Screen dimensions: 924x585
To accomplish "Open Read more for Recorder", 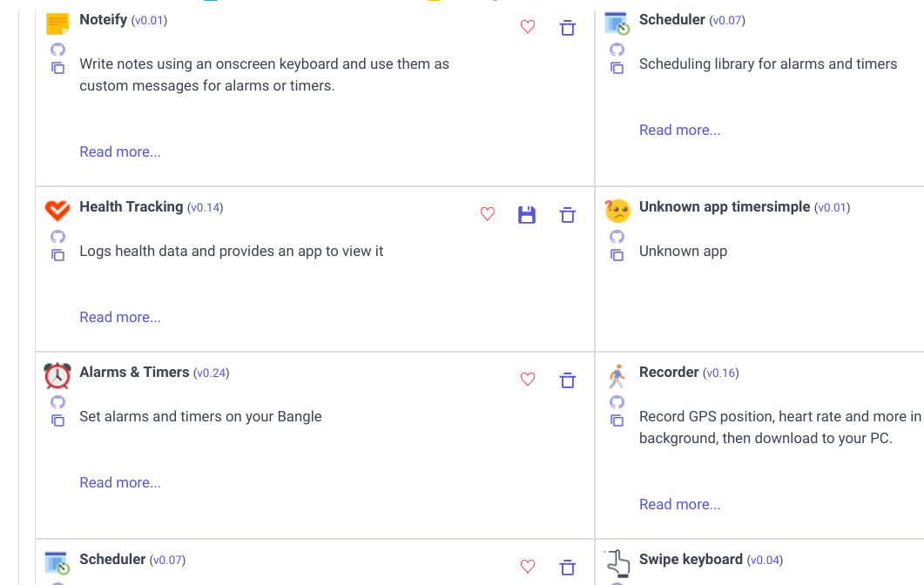I will pos(679,505).
